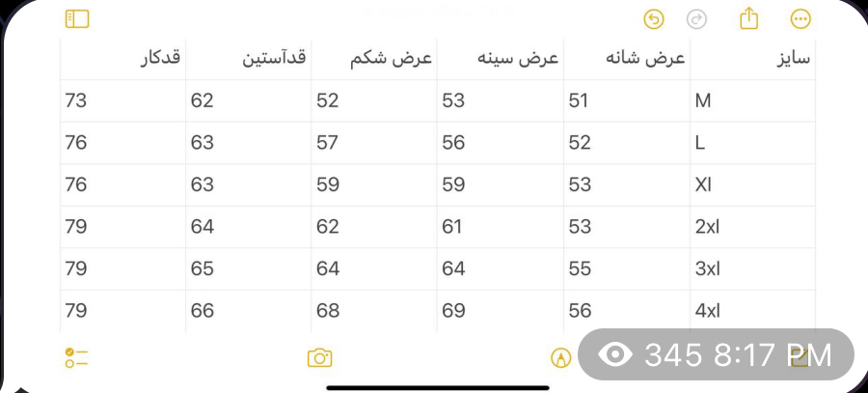Select the عرض سینه column header
The image size is (868, 393).
point(501,59)
